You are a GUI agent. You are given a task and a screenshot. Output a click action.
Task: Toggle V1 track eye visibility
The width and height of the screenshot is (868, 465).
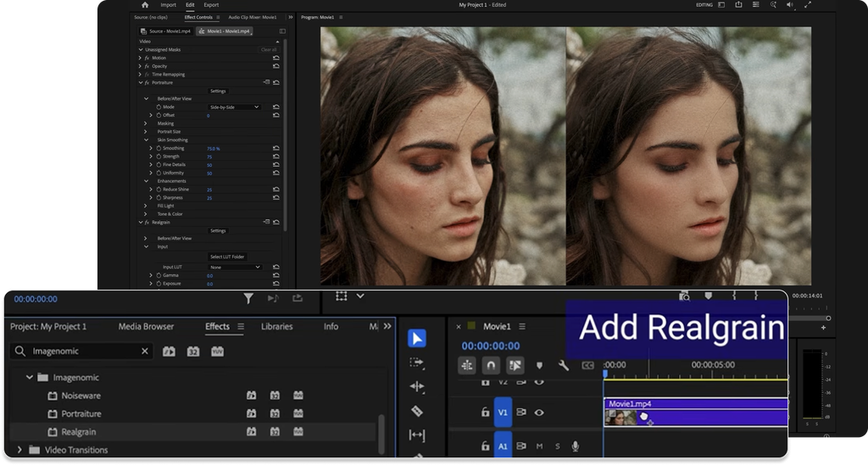coord(539,412)
